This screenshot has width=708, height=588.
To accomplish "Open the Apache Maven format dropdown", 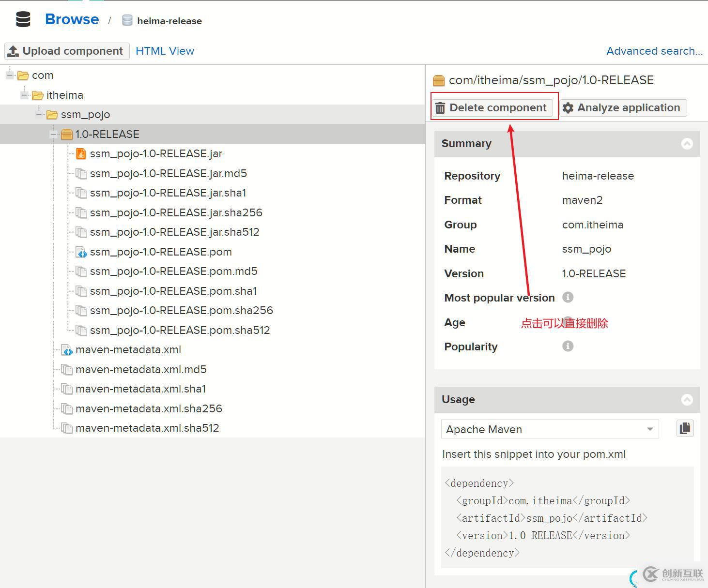I will point(650,429).
